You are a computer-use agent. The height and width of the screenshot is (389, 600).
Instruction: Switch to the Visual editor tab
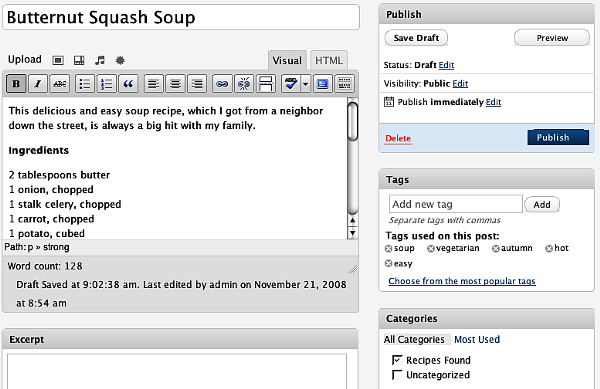tap(287, 60)
